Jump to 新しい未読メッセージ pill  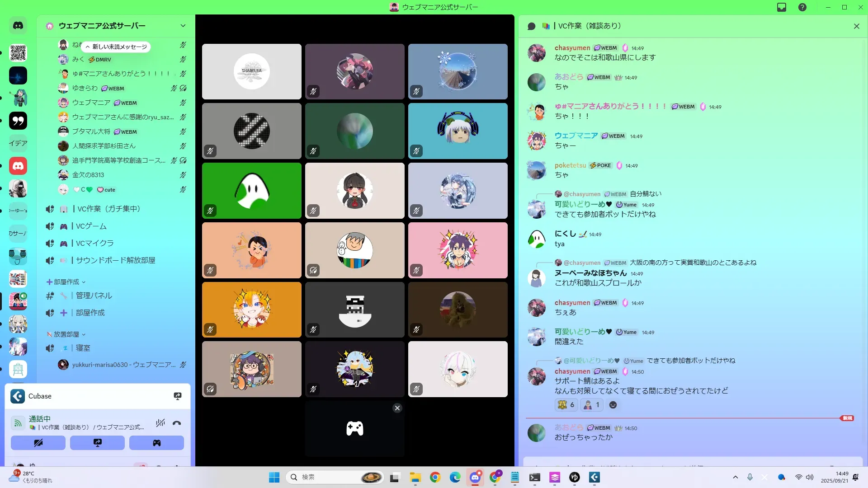tap(117, 47)
